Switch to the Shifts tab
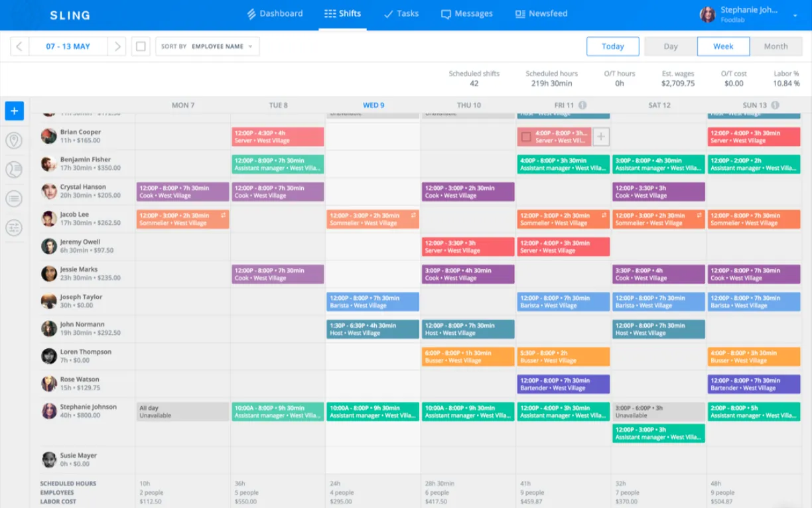The height and width of the screenshot is (508, 812). pos(343,13)
